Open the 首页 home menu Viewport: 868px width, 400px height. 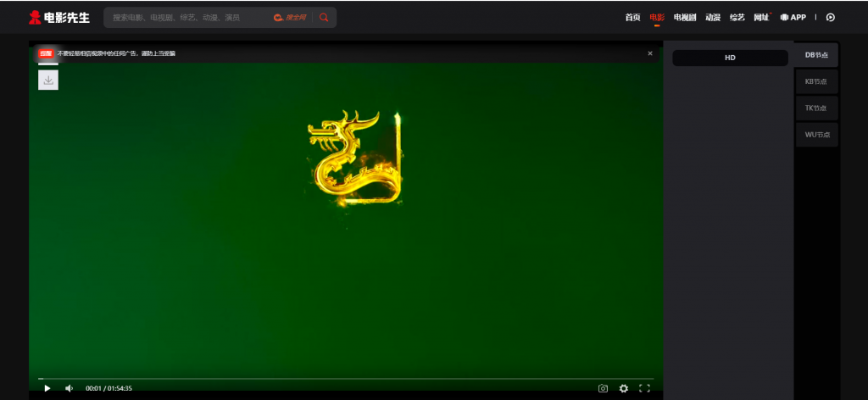pyautogui.click(x=632, y=18)
